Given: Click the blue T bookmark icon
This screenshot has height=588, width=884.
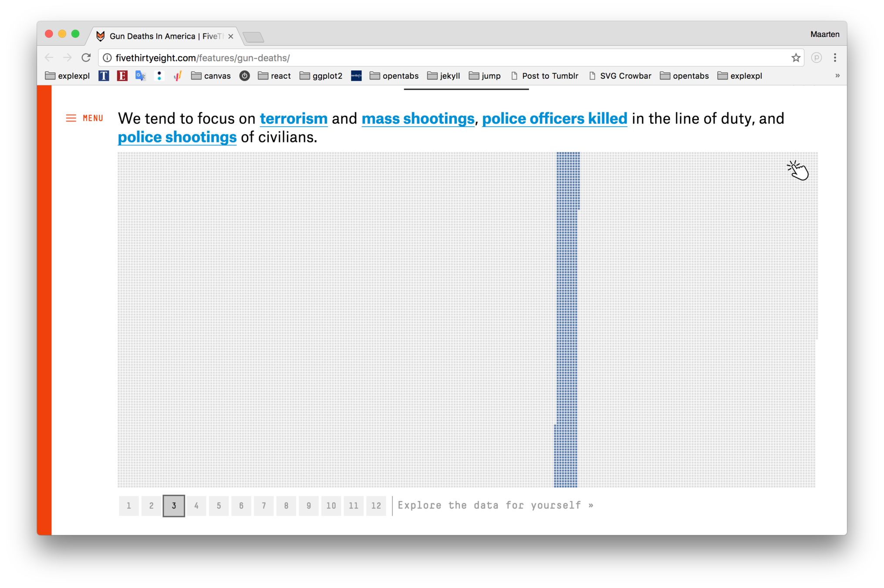Looking at the screenshot, I should (104, 76).
